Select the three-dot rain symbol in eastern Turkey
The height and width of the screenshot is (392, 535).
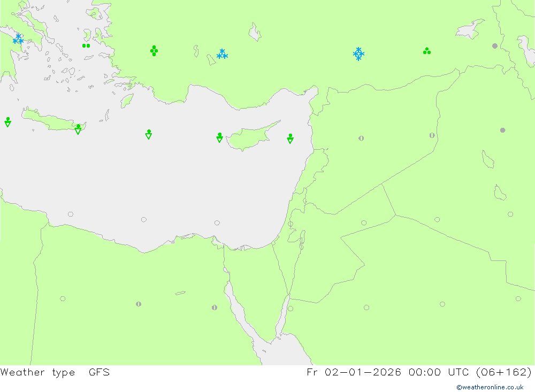(426, 51)
